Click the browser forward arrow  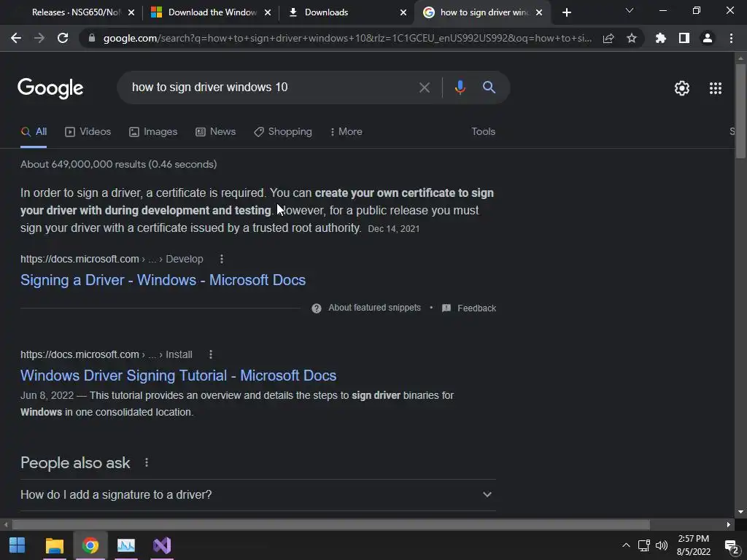click(x=39, y=38)
